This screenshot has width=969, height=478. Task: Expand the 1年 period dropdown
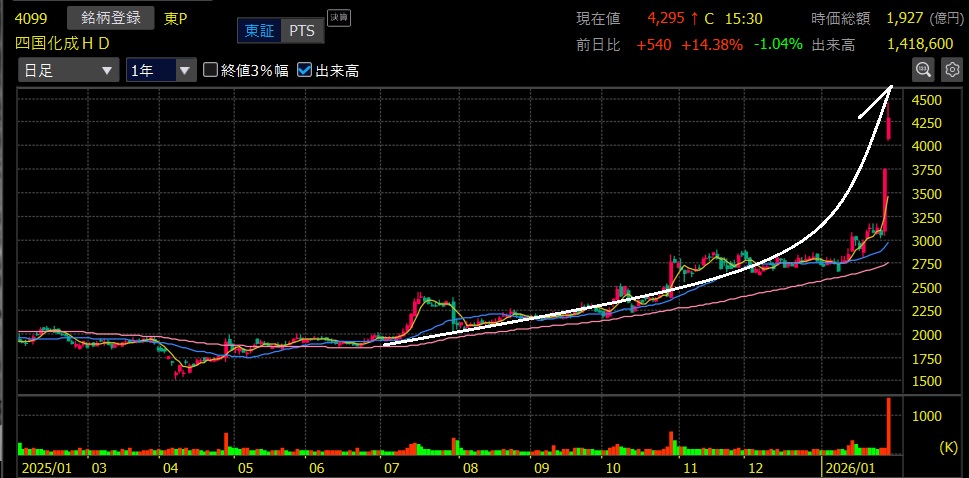(161, 70)
